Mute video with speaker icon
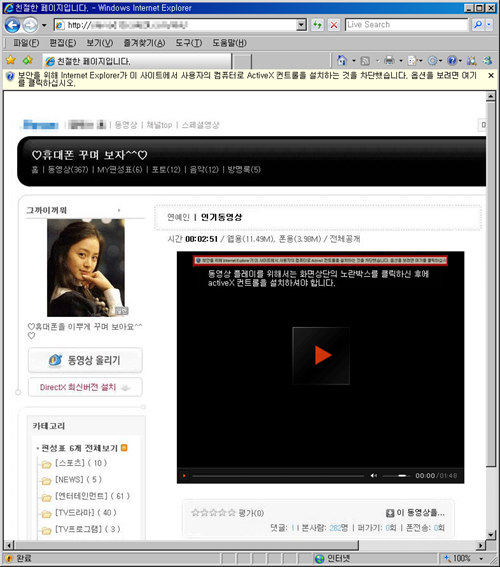Viewport: 500px width, 567px height. (373, 476)
